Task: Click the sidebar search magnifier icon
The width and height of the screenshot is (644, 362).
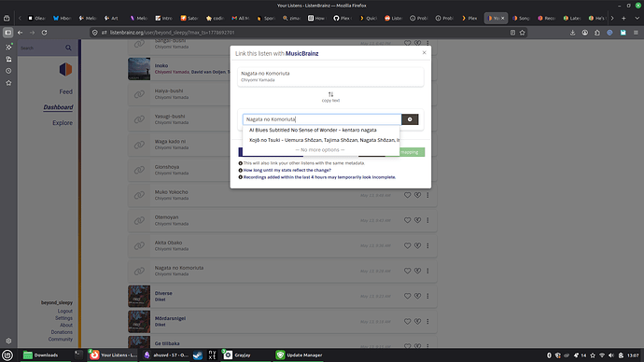Action: click(68, 48)
